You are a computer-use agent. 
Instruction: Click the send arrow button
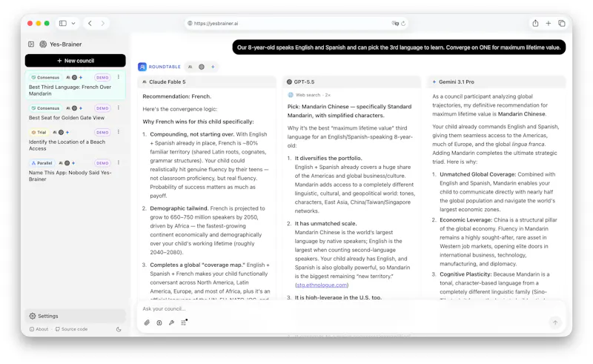[555, 322]
